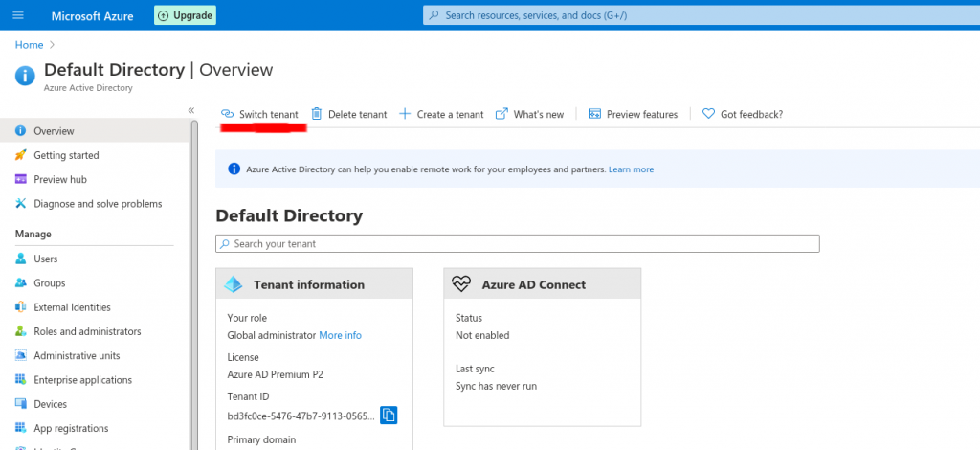Open Enterprise applications
The image size is (980, 450).
click(x=83, y=380)
